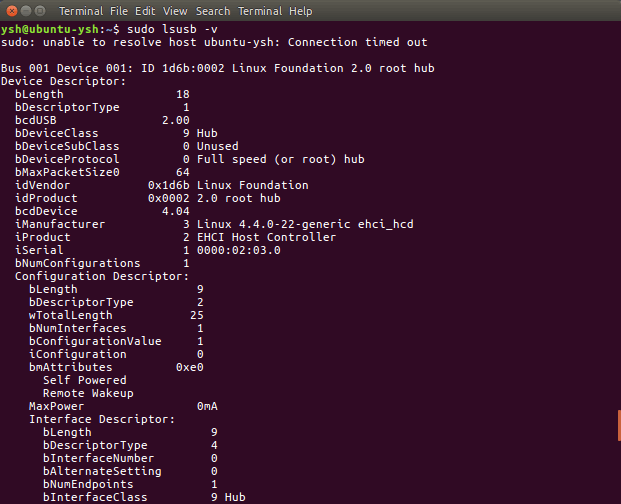Open the Terminal application menu
Image resolution: width=621 pixels, height=504 pixels.
pyautogui.click(x=81, y=11)
